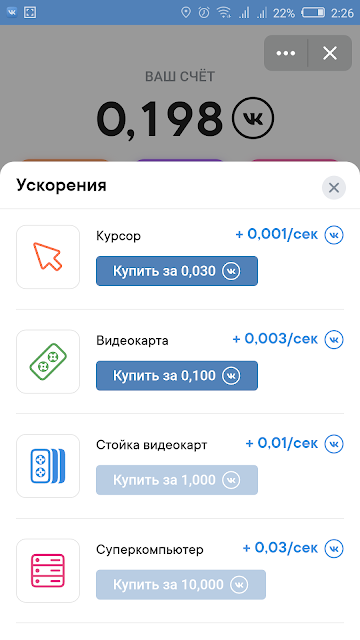360x640 pixels.
Task: Close the Ускорения panel
Action: pos(334,188)
